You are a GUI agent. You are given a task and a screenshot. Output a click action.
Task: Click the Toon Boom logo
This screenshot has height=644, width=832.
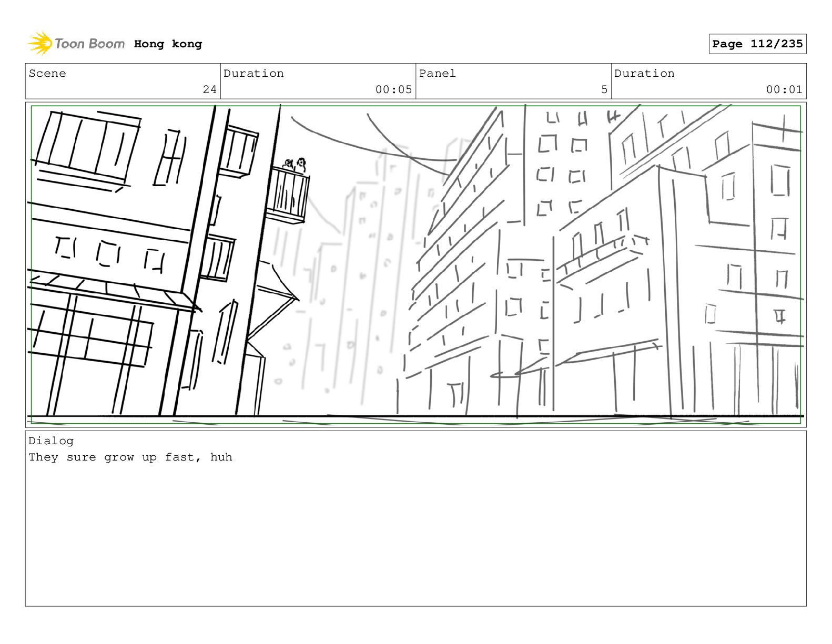click(x=76, y=44)
